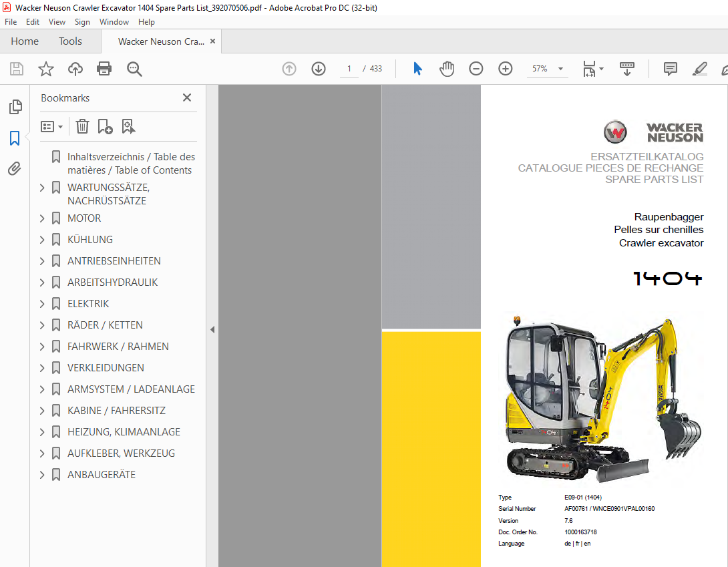
Task: Open the scrolling mode keyboard icon
Action: (626, 69)
